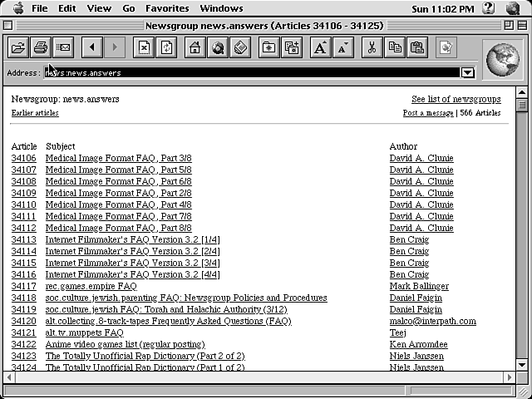Click the Mail envelope toolbar icon

click(x=63, y=47)
